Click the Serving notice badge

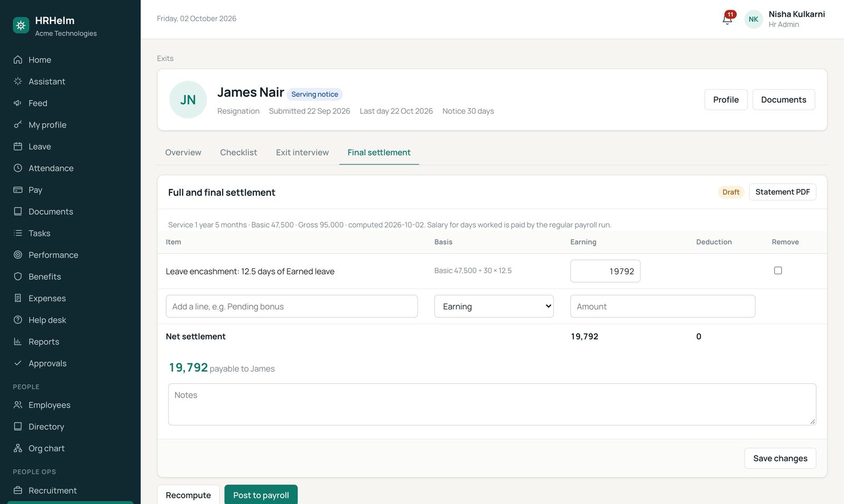[314, 94]
